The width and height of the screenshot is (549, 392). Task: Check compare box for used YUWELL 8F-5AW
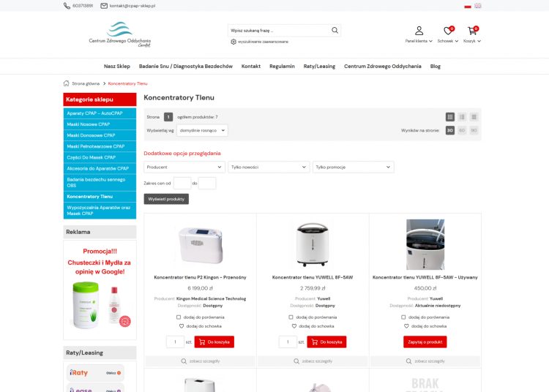[403, 317]
